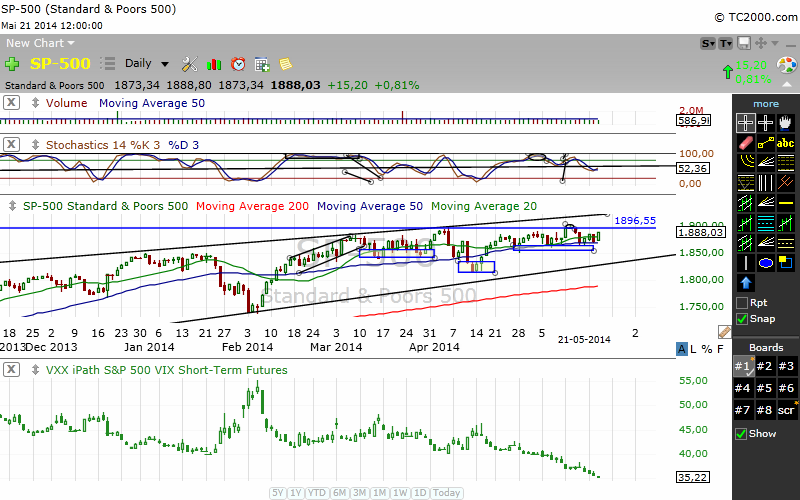800x500 pixels.
Task: Open chart settings wrench and screwdriver icon
Action: coord(189,64)
